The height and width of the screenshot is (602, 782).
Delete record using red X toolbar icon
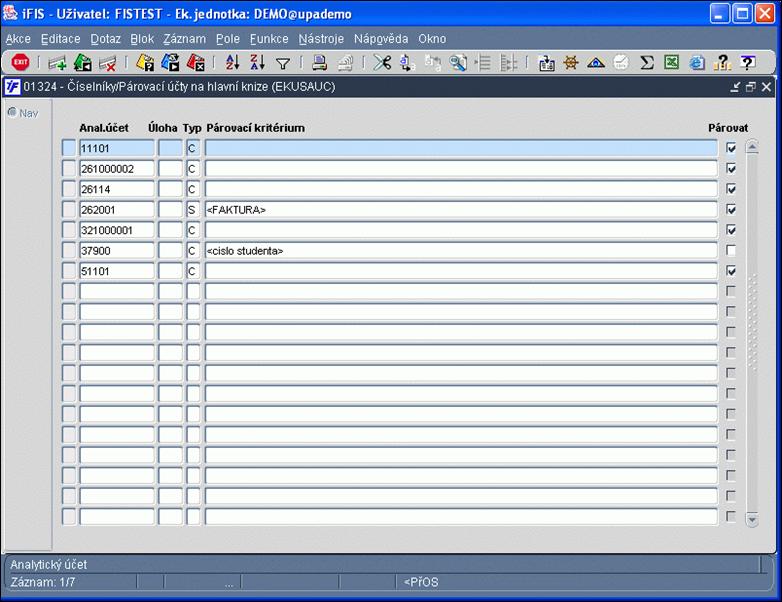click(107, 63)
